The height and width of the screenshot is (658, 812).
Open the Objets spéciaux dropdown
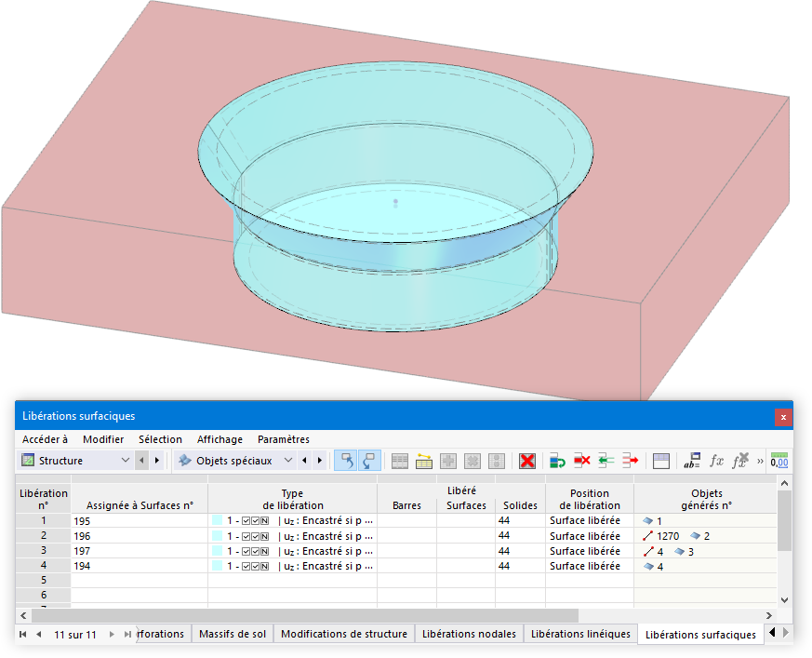(235, 461)
